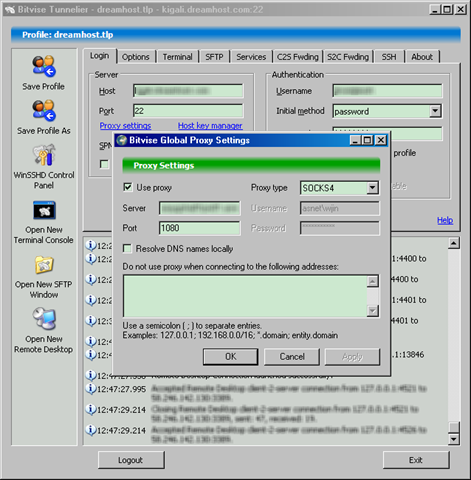Go to the C2S Fwding tab
The height and width of the screenshot is (480, 471).
(298, 57)
